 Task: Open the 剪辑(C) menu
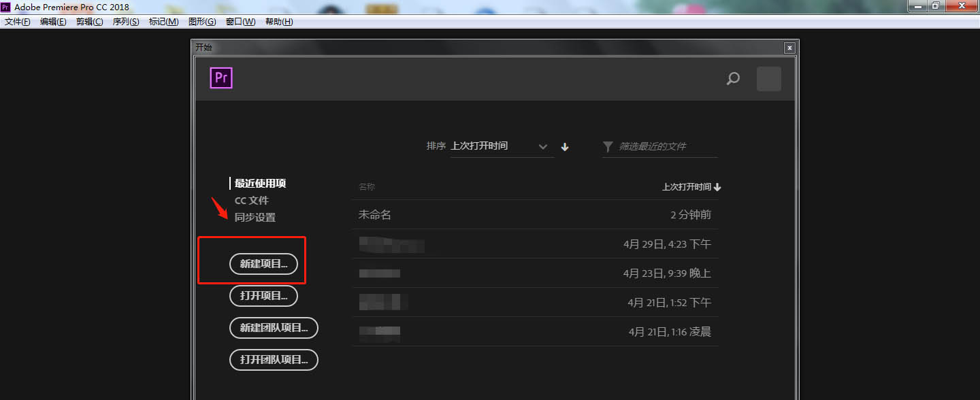[x=89, y=22]
